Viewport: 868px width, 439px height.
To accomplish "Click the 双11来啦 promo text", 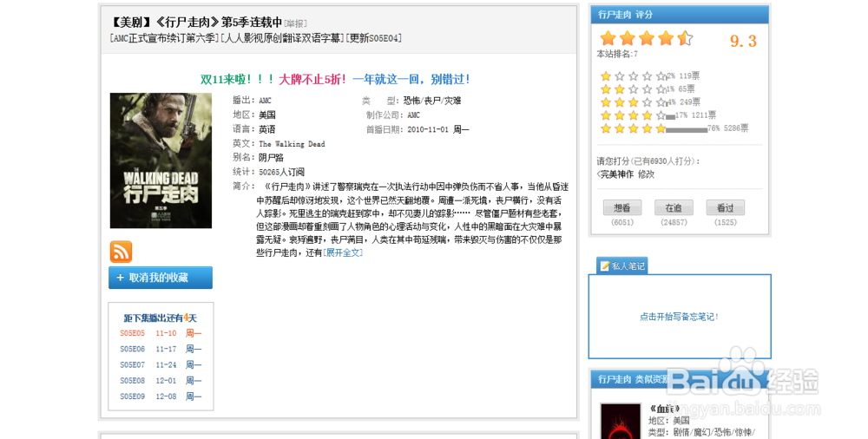I will pos(237,79).
